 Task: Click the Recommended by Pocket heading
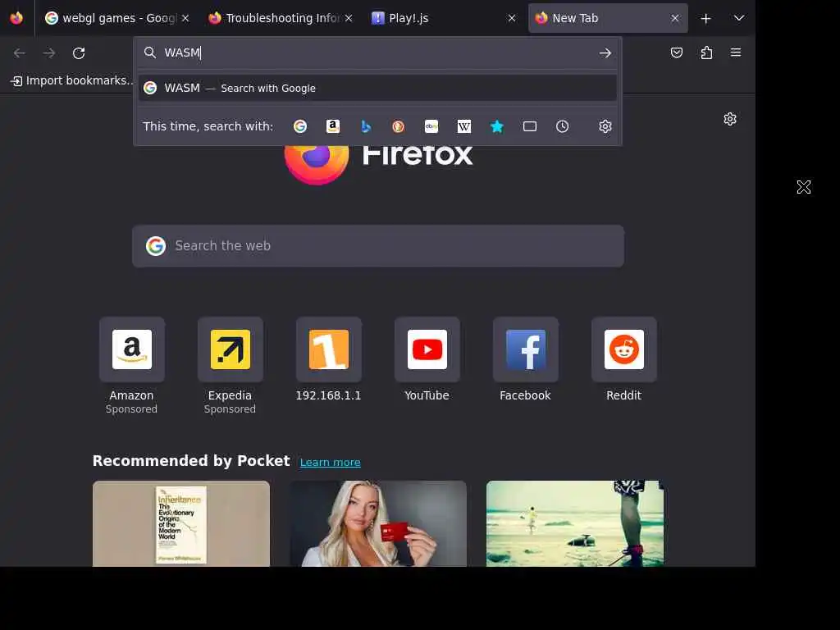click(191, 461)
